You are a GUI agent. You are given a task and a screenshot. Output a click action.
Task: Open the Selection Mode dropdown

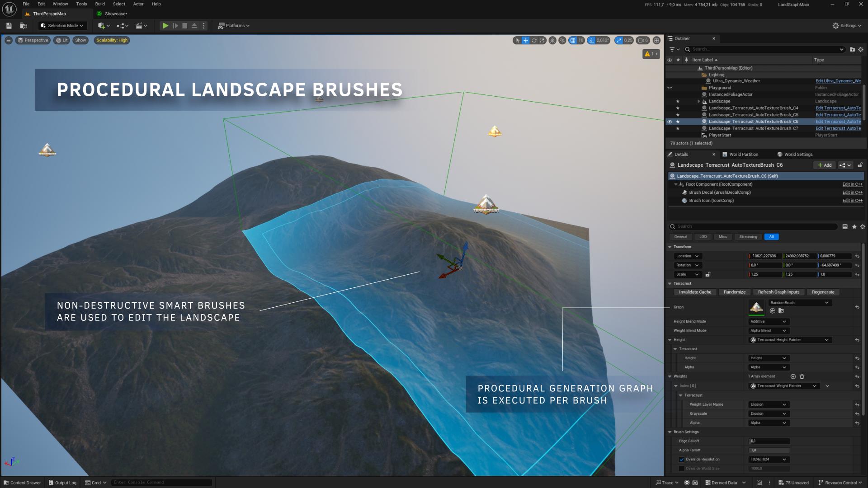click(x=62, y=26)
